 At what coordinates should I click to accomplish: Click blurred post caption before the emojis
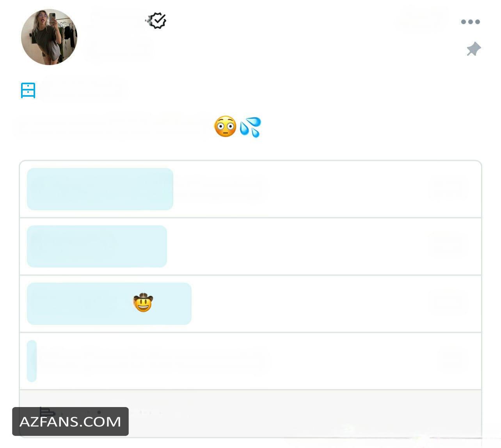(113, 127)
